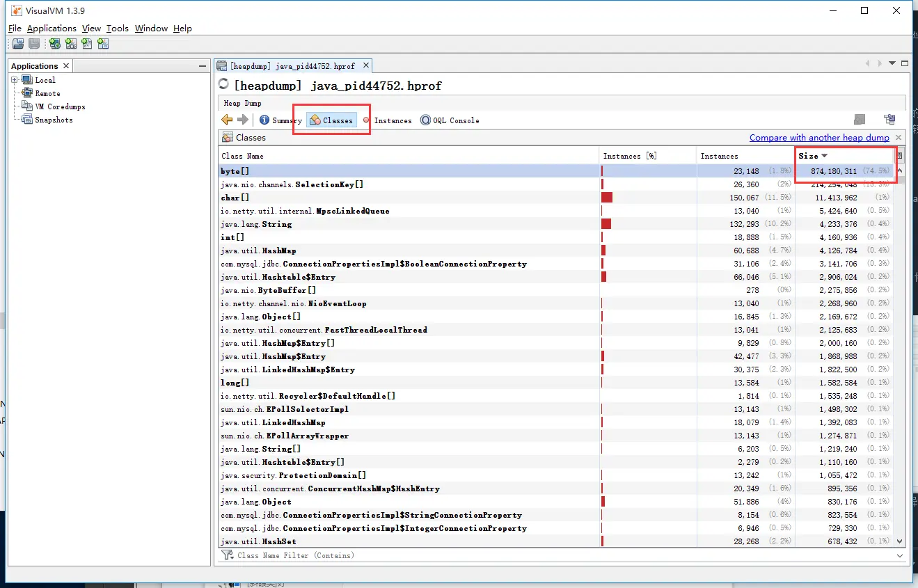Select the char[] class row
The image size is (918, 588).
point(556,198)
